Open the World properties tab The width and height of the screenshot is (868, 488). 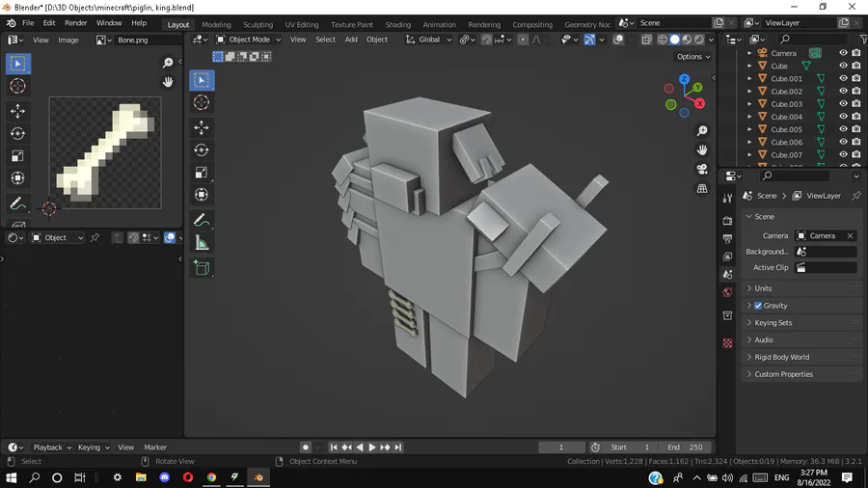[x=727, y=292]
